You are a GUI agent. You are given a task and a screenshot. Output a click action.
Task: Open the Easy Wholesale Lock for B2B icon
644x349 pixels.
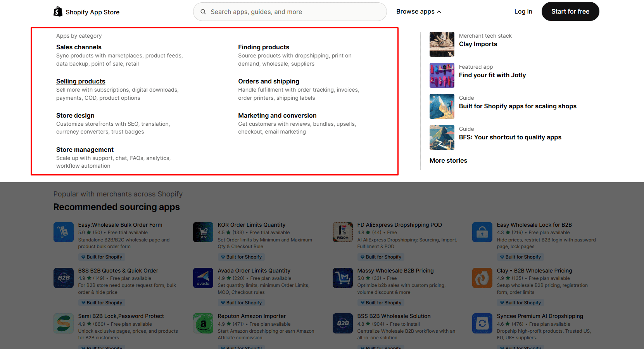click(x=482, y=232)
